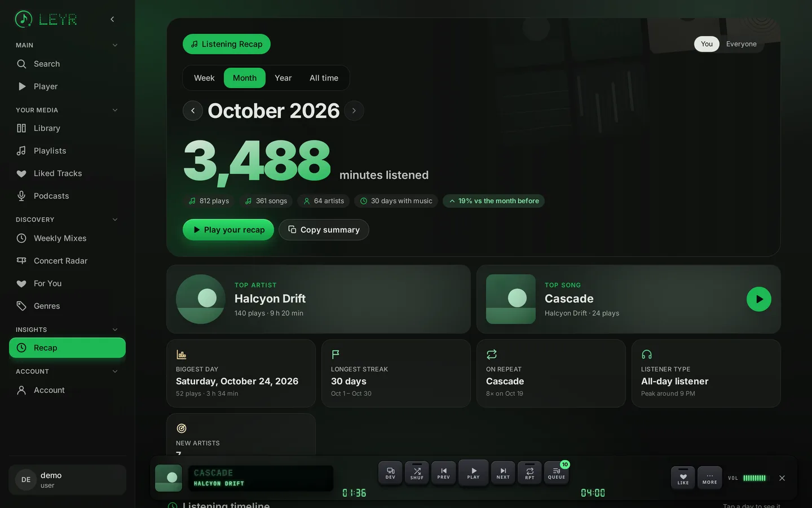The image size is (812, 508).
Task: Switch recap view to Everyone
Action: click(742, 44)
